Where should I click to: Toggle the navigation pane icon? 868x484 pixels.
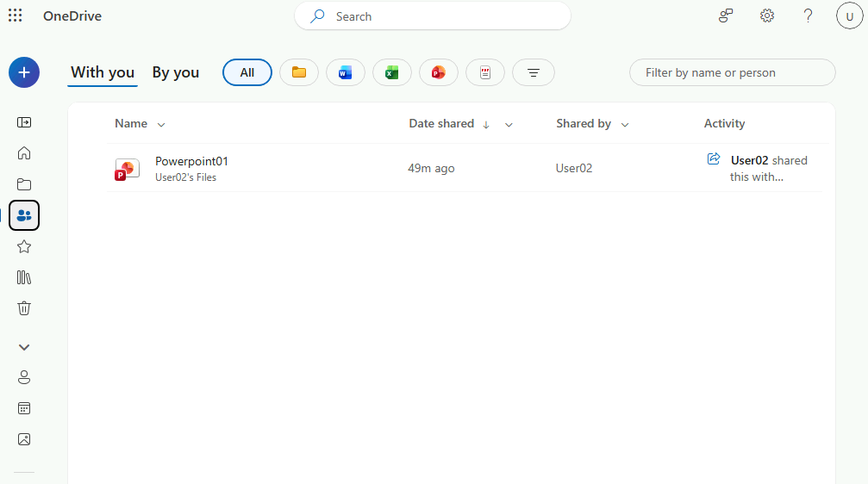(24, 122)
